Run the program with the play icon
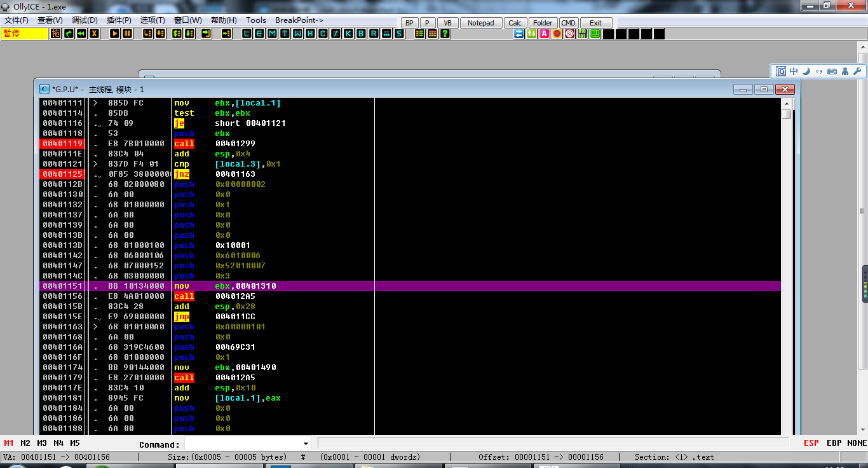Screen dimensions: 868x468 [x=114, y=34]
